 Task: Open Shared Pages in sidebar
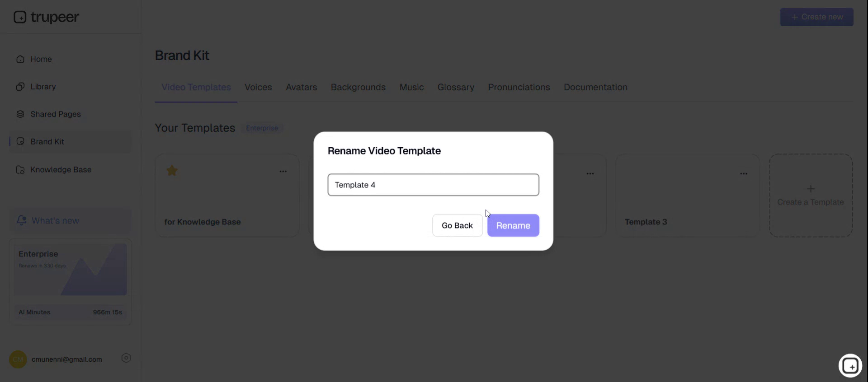(55, 114)
